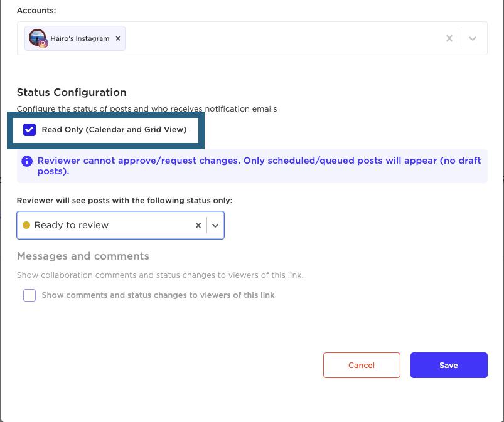Click the Instagram badge on the avatar
The image size is (504, 422).
[43, 43]
